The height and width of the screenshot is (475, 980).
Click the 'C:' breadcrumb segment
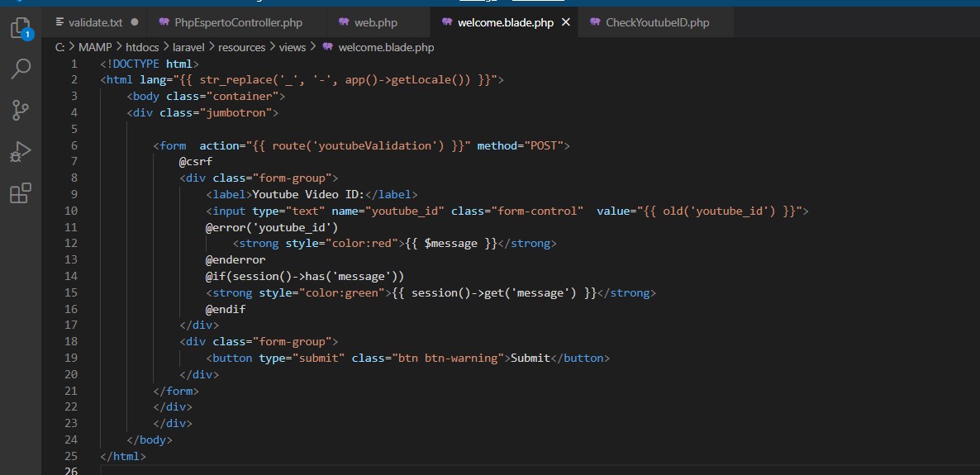point(60,47)
